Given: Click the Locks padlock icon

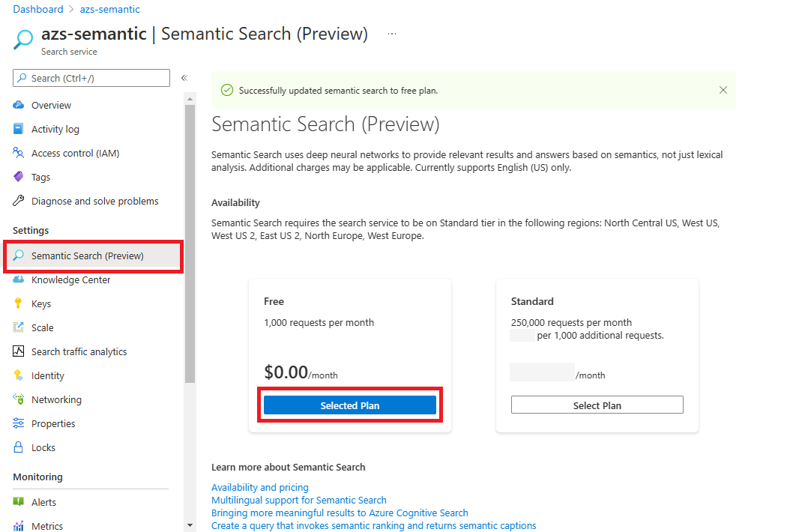Looking at the screenshot, I should 19,448.
